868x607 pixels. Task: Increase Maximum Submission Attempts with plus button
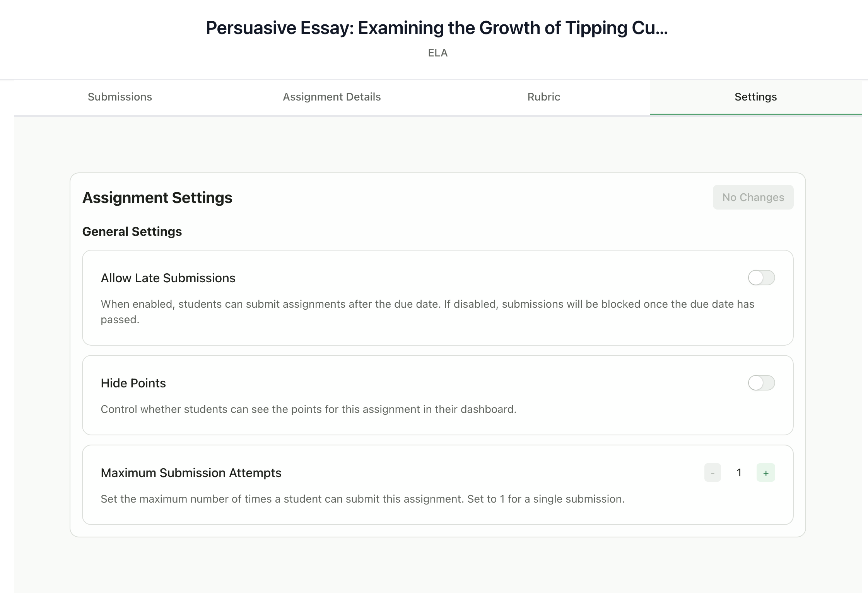pos(765,472)
